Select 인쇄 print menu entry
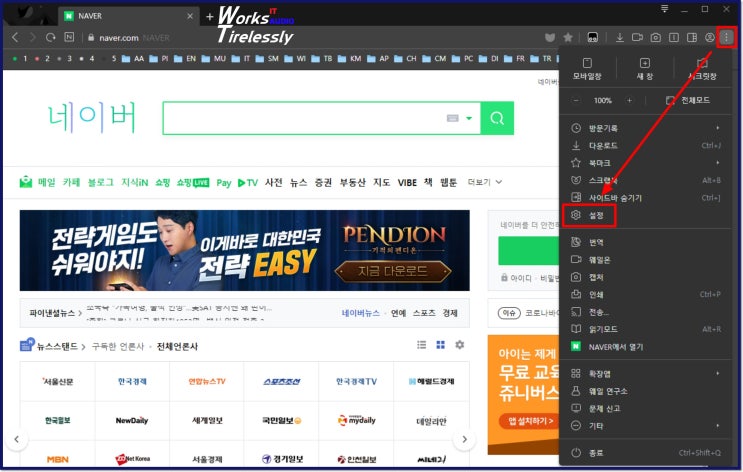Viewport: 743px width, 472px height. [x=646, y=294]
